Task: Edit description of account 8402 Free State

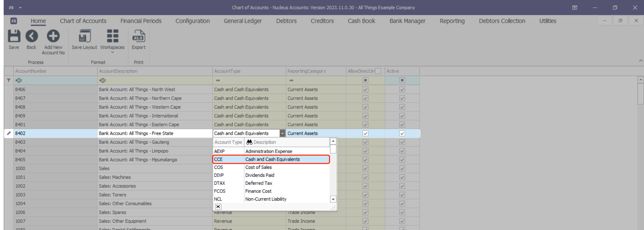Action: click(x=155, y=133)
